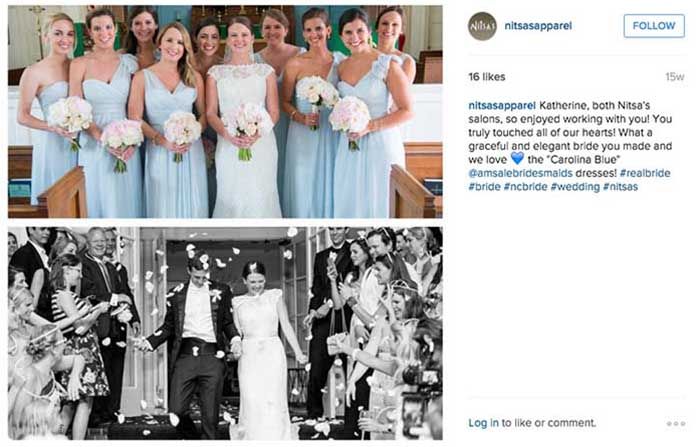Open the black and white petal-toss photo
The width and height of the screenshot is (700, 447).
pos(225,333)
